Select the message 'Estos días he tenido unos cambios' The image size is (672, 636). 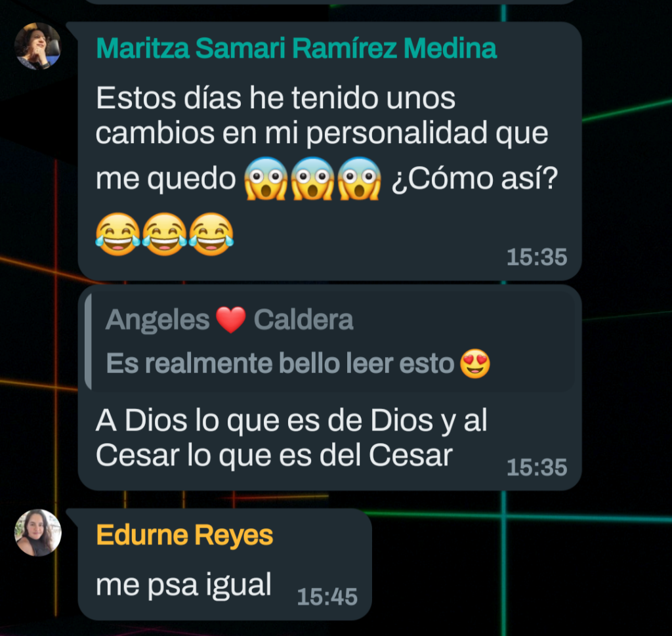point(329,151)
